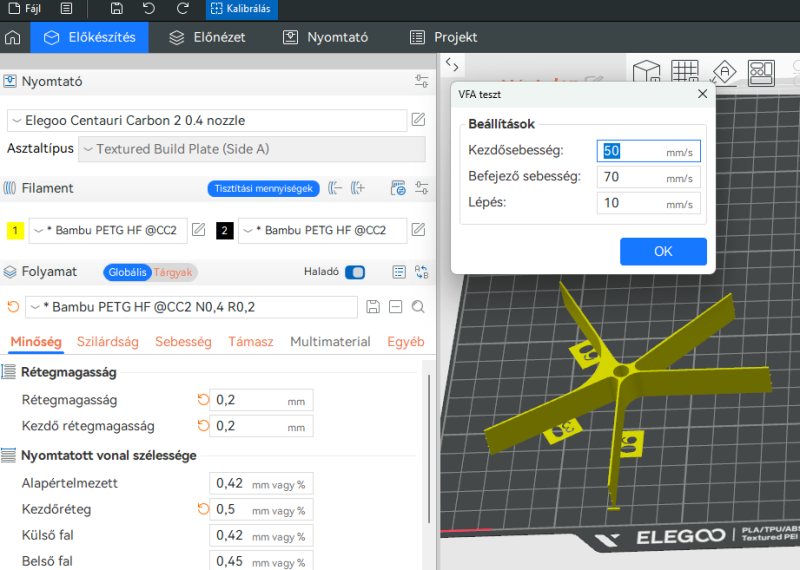This screenshot has width=800, height=570.
Task: Switch to the Szilárdság settings tab
Action: 108,342
